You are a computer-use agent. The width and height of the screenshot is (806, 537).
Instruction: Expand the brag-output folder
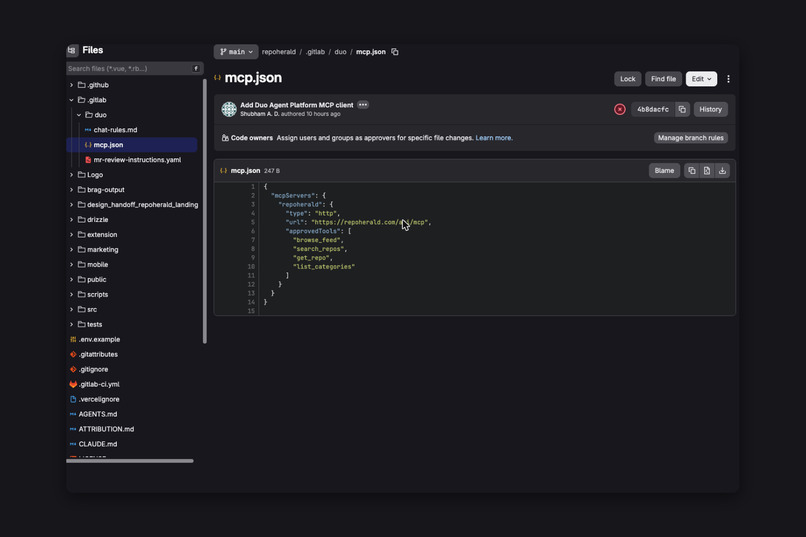point(71,190)
